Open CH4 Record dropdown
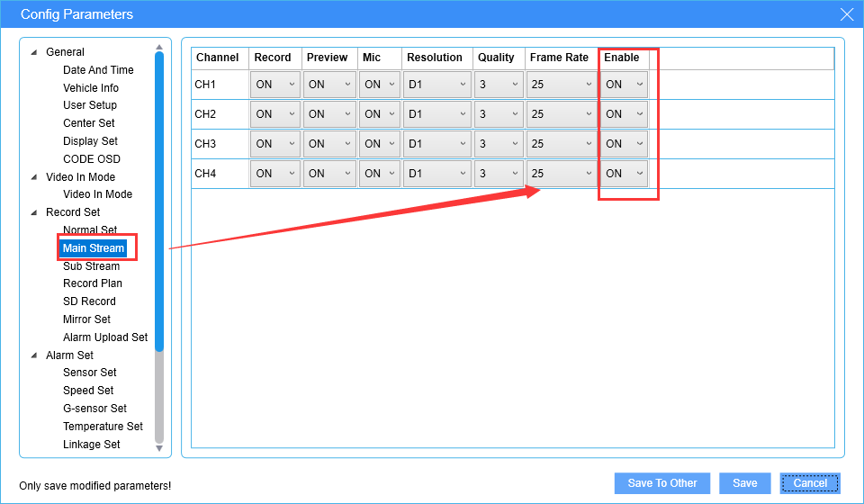Image resolution: width=864 pixels, height=504 pixels. (x=275, y=174)
